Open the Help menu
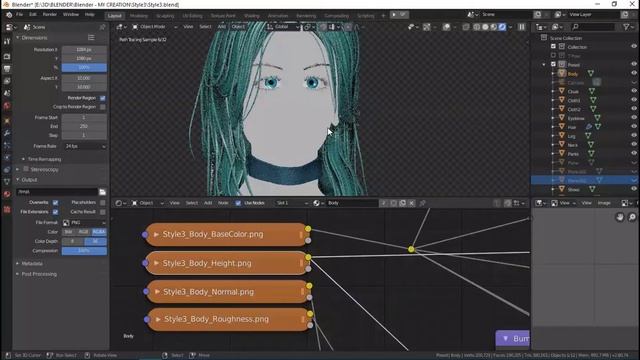Image resolution: width=640 pixels, height=360 pixels. 89,14
